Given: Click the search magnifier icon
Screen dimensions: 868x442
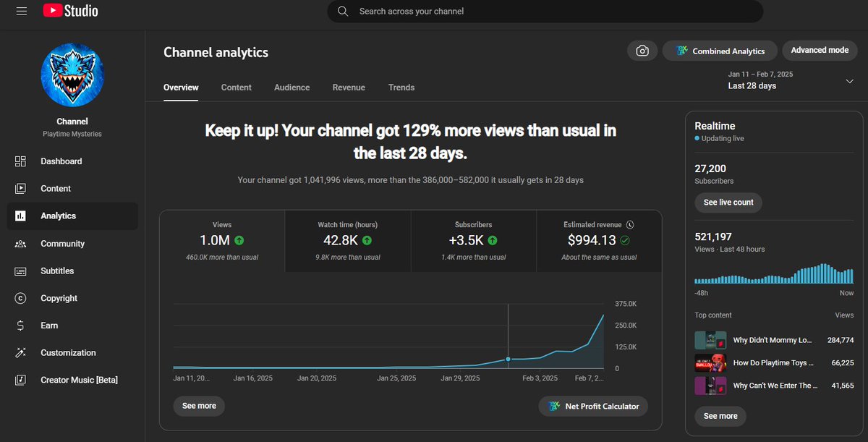Looking at the screenshot, I should click(x=344, y=12).
